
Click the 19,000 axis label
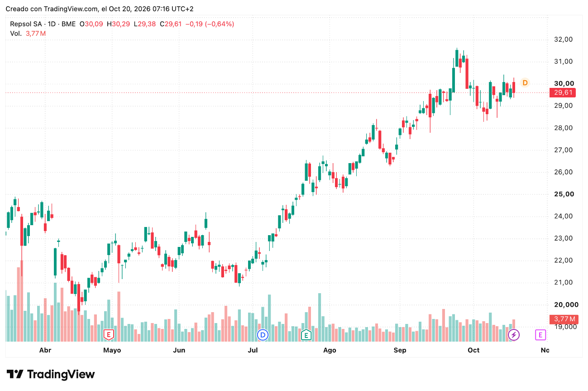565,327
